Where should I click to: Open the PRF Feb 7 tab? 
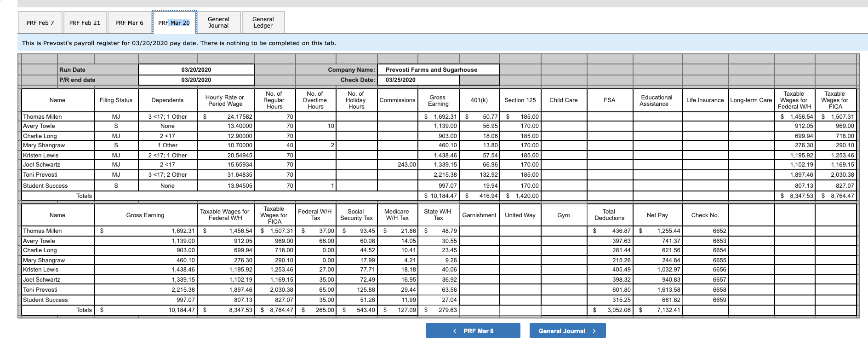point(40,23)
